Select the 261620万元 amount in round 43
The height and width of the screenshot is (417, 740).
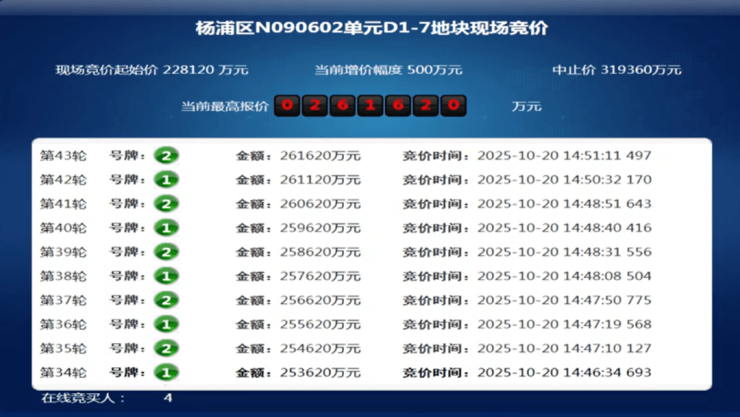[320, 156]
